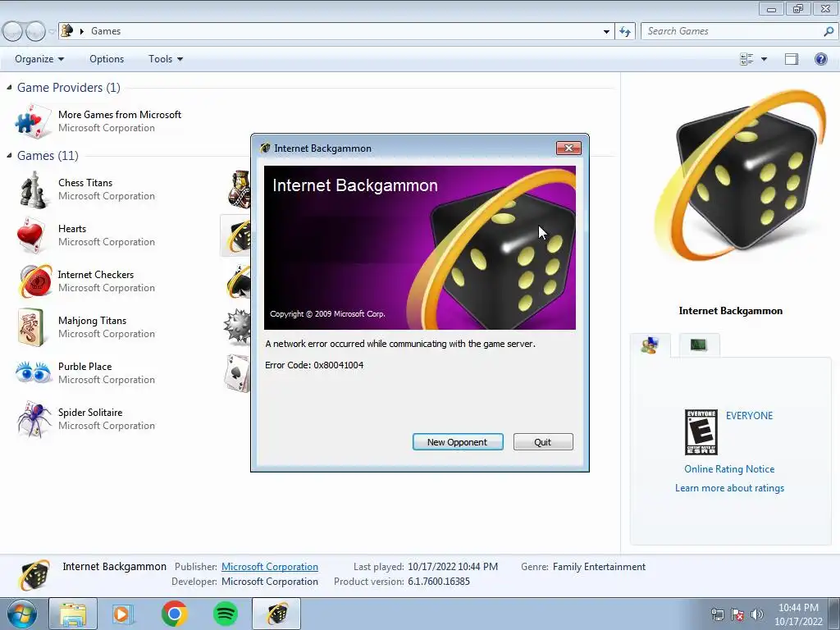Select the Hearts game icon
840x630 pixels.
[x=30, y=235]
